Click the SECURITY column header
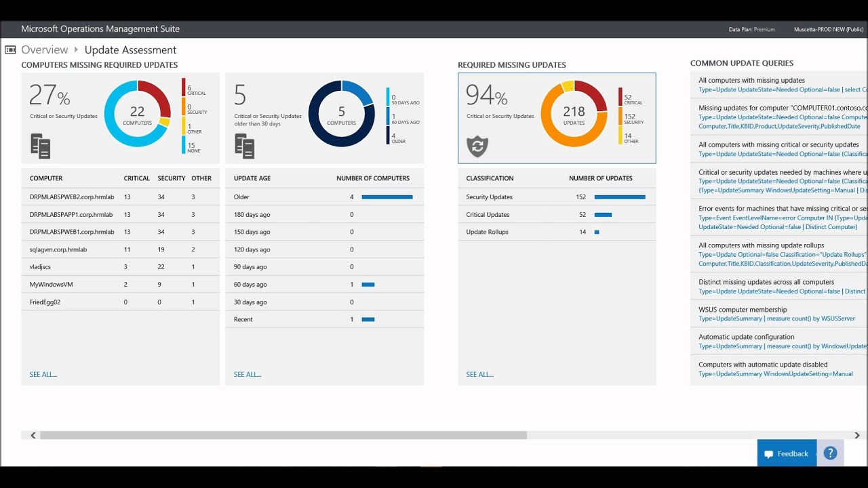 tap(172, 178)
